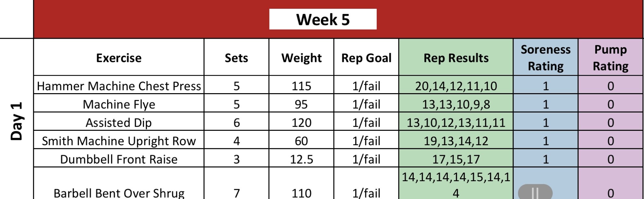Select Barbell Bent Over Shrug sets cell 7
The image size is (644, 199).
pyautogui.click(x=236, y=193)
